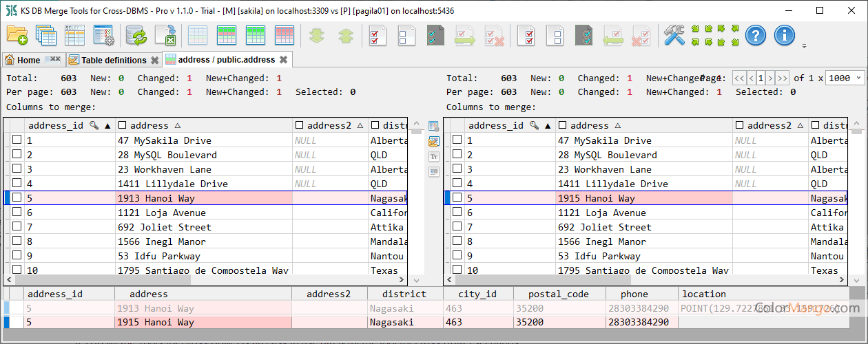Image resolution: width=868 pixels, height=344 pixels.
Task: Click the merge checked rows to the right icon
Action: pos(465,35)
